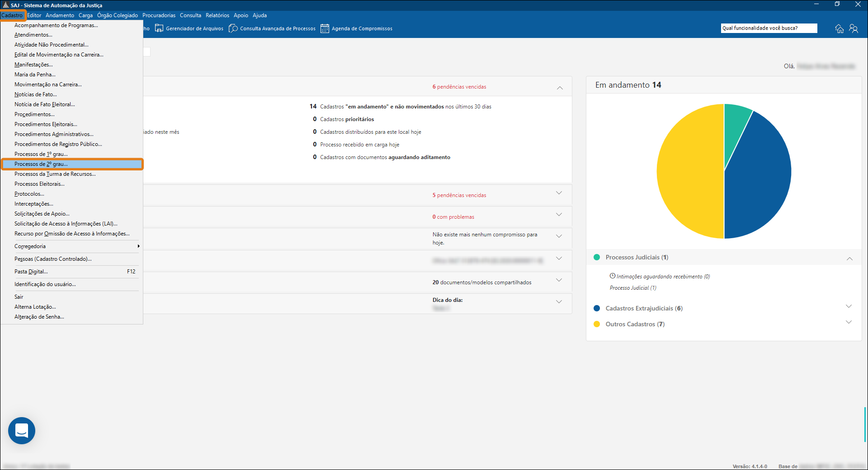Open the chat support bubble
Viewport: 868px width, 470px height.
pyautogui.click(x=22, y=431)
